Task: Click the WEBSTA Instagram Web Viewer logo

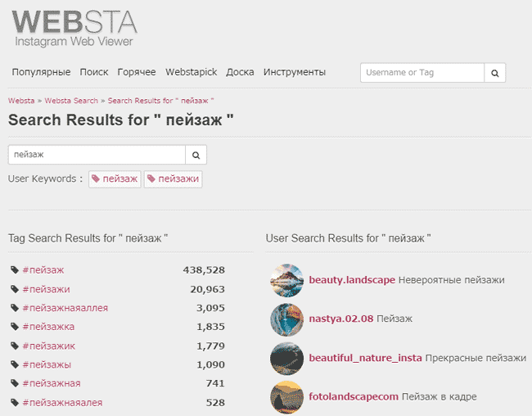Action: click(x=74, y=28)
